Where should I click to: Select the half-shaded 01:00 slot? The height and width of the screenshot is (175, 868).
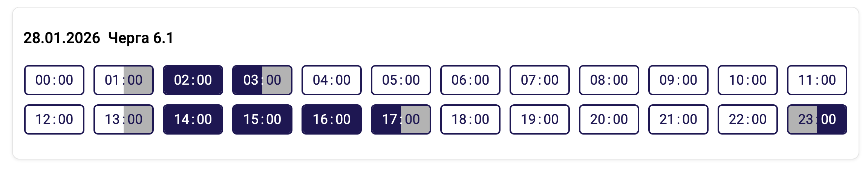124,80
